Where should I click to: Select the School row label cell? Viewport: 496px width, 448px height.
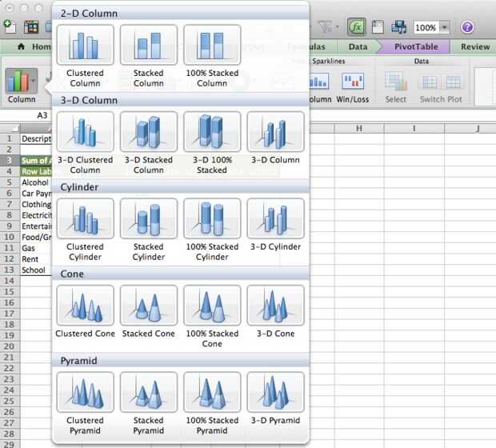(36, 270)
